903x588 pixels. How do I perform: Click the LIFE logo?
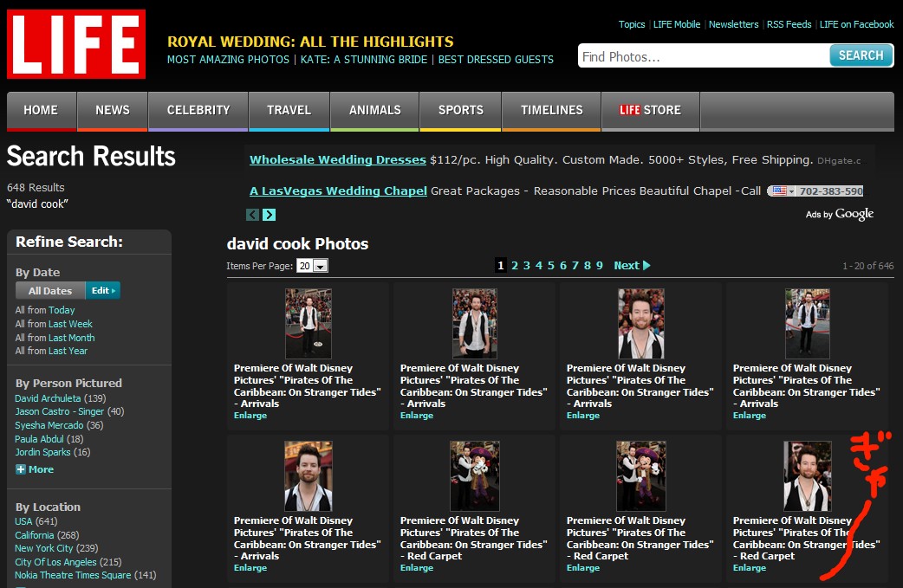coord(76,44)
